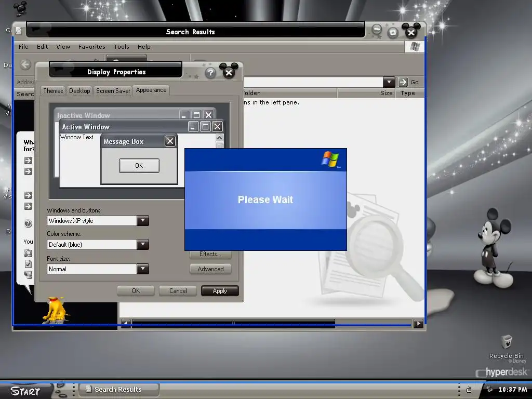532x399 pixels.
Task: Expand the Font size dropdown
Action: pos(143,269)
